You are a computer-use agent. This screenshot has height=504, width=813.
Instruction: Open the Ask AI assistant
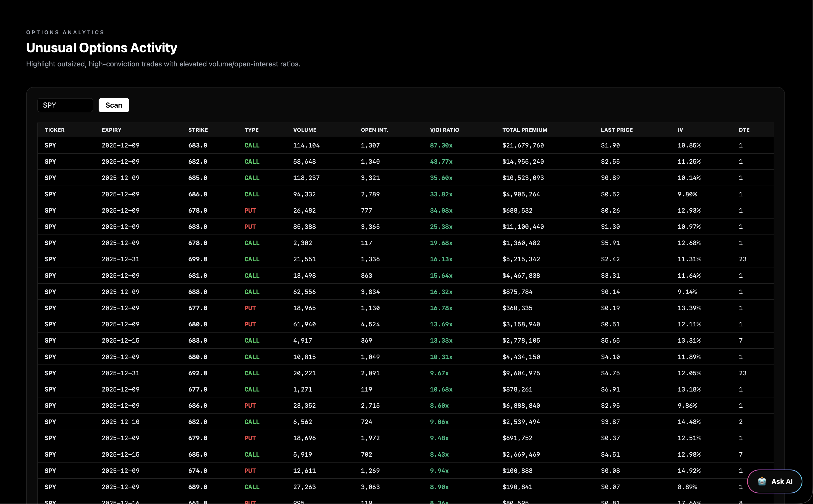pyautogui.click(x=775, y=481)
